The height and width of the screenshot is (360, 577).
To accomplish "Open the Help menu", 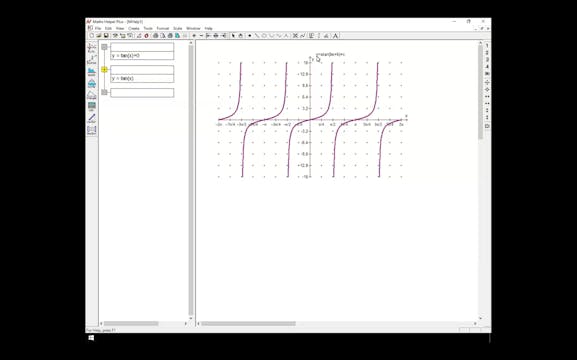I will (x=209, y=28).
